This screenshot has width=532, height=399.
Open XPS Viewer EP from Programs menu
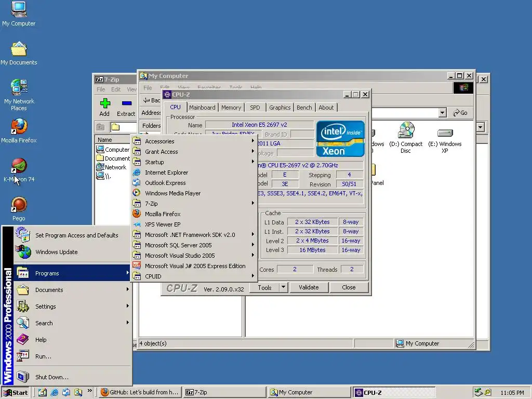point(194,224)
